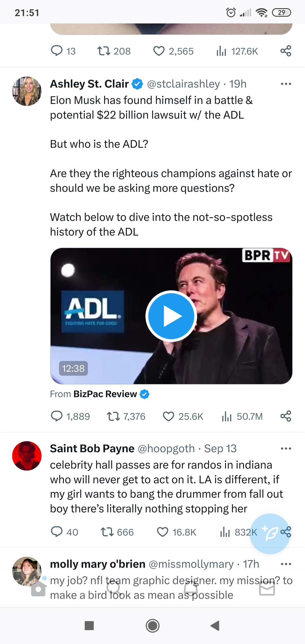305x644 pixels.
Task: Open more options for molly mary o'brien's tweet
Action: pos(286,564)
